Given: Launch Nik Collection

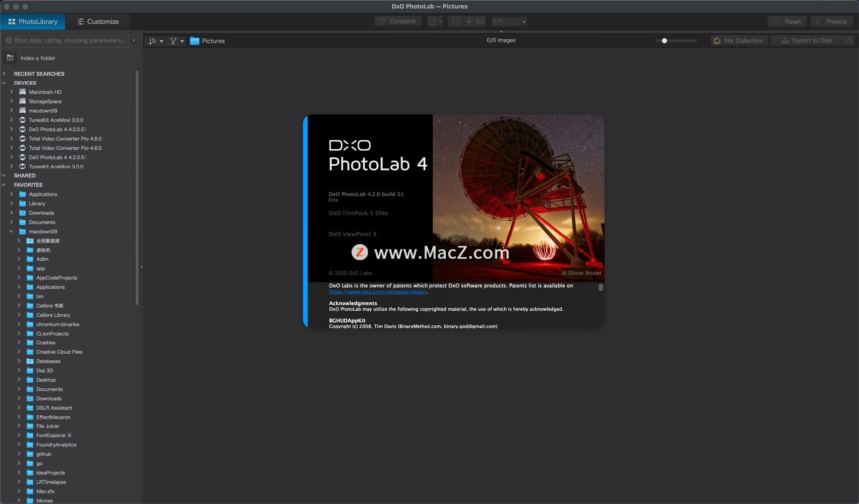Looking at the screenshot, I should coord(739,41).
